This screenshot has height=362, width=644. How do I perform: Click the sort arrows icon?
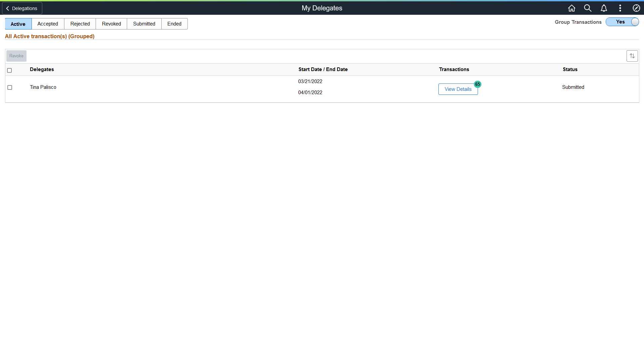pyautogui.click(x=632, y=56)
